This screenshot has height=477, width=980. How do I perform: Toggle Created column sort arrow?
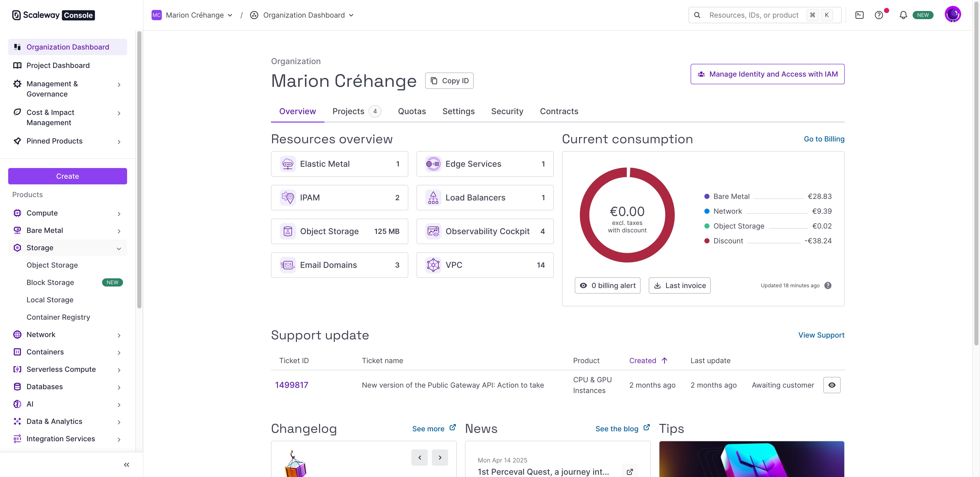664,361
